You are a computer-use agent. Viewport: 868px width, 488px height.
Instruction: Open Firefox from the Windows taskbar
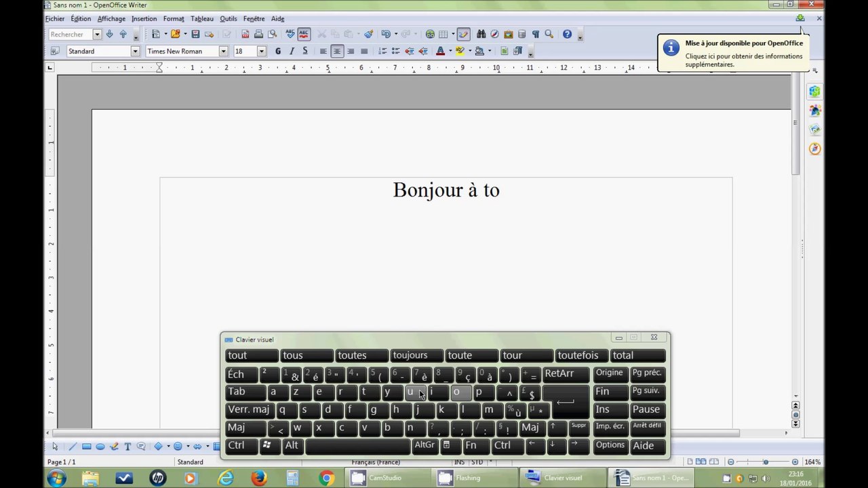(x=259, y=478)
